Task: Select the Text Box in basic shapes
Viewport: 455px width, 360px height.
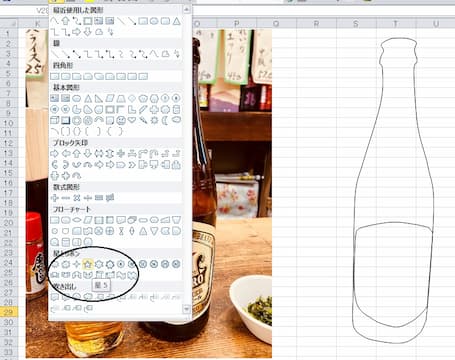Action: [x=55, y=98]
